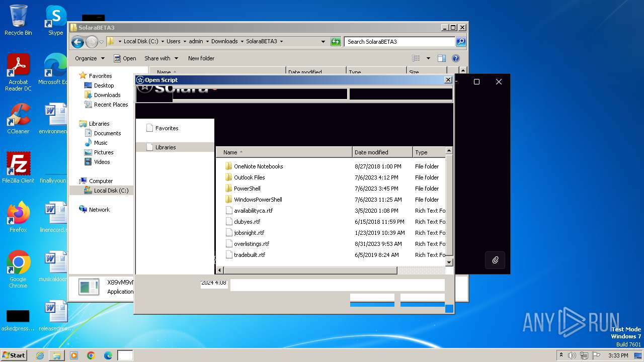644x362 pixels.
Task: Click the Forward arrow in Explorer window
Action: pos(92,42)
